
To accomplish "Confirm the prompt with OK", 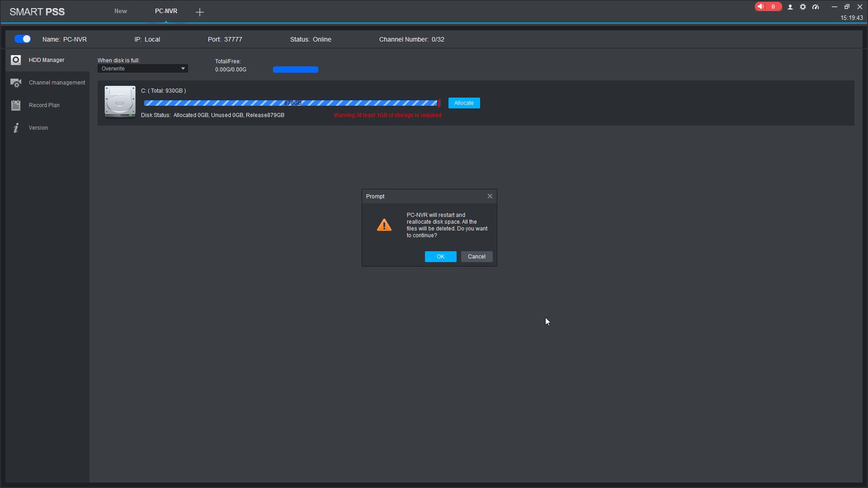I will (x=440, y=257).
